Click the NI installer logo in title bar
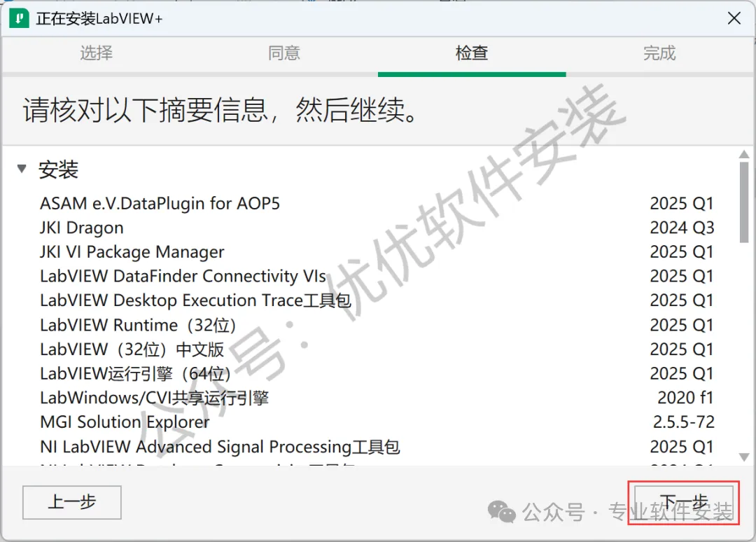This screenshot has height=542, width=756. click(x=19, y=18)
